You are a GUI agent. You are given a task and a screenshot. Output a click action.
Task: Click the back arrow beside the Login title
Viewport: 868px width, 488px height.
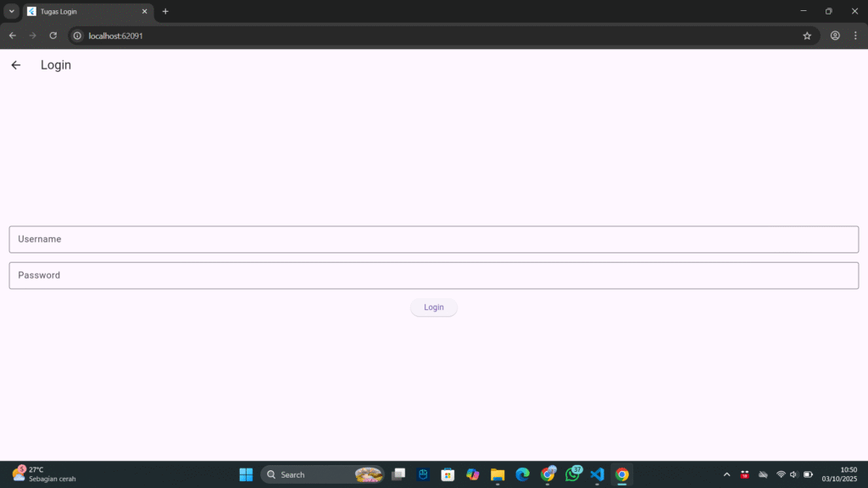(15, 65)
